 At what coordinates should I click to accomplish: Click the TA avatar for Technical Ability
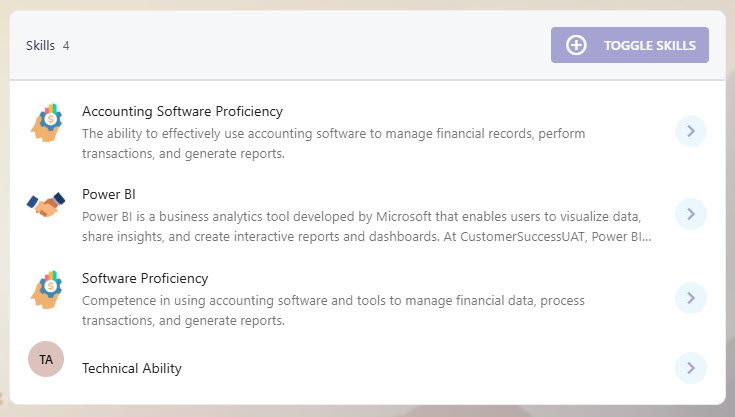click(46, 359)
